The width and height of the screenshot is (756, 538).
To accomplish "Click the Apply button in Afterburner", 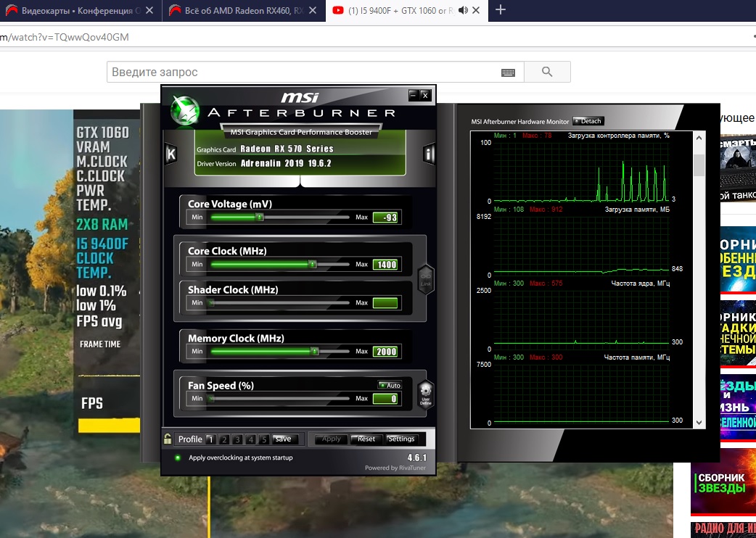I will click(332, 439).
